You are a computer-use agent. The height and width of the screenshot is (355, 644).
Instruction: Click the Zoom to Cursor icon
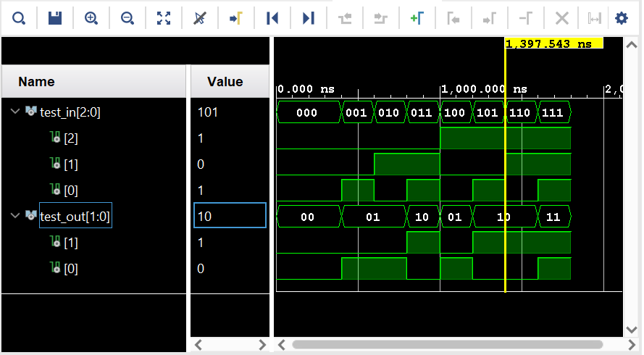point(200,18)
